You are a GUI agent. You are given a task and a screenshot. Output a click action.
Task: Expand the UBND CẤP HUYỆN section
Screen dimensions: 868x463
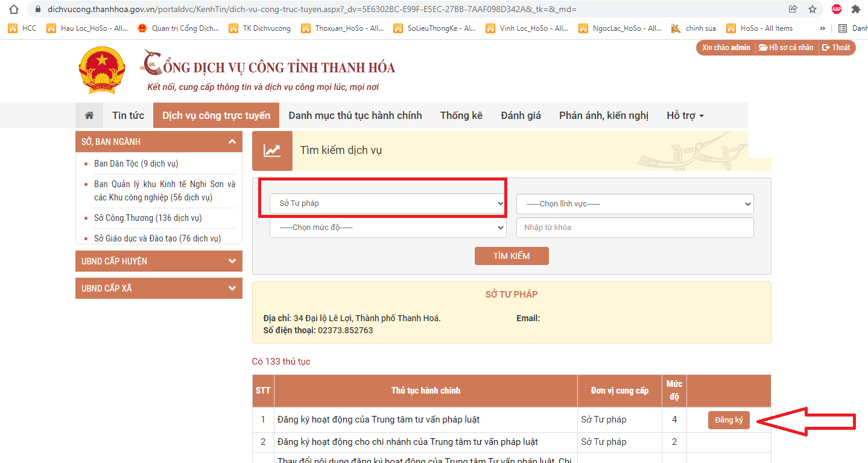click(x=159, y=261)
